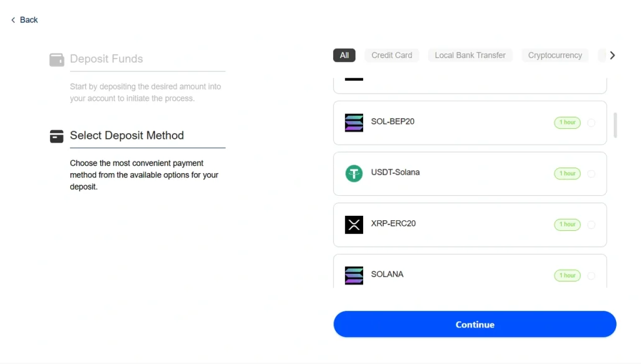Select the SOL-BEP20 radio button
The height and width of the screenshot is (364, 641).
coord(591,123)
